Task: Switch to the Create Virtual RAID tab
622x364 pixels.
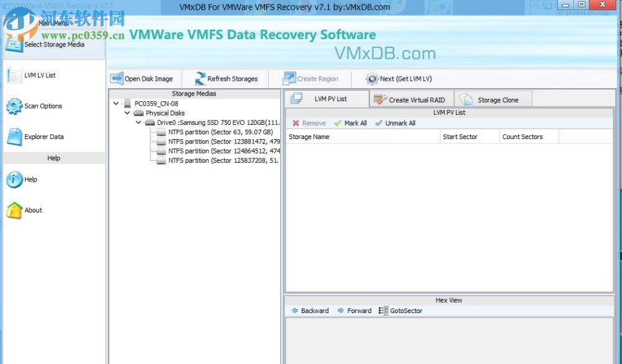Action: pyautogui.click(x=411, y=98)
